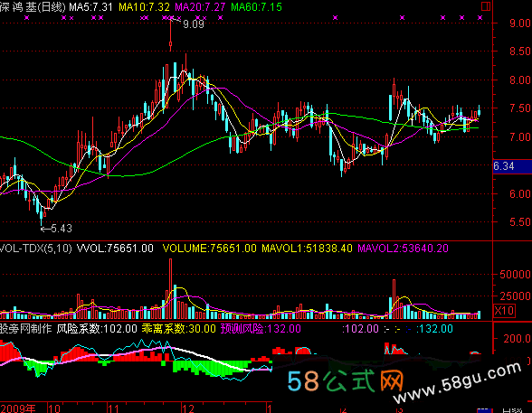Click the month 10 date axis label
532x413 pixels.
(x=54, y=408)
